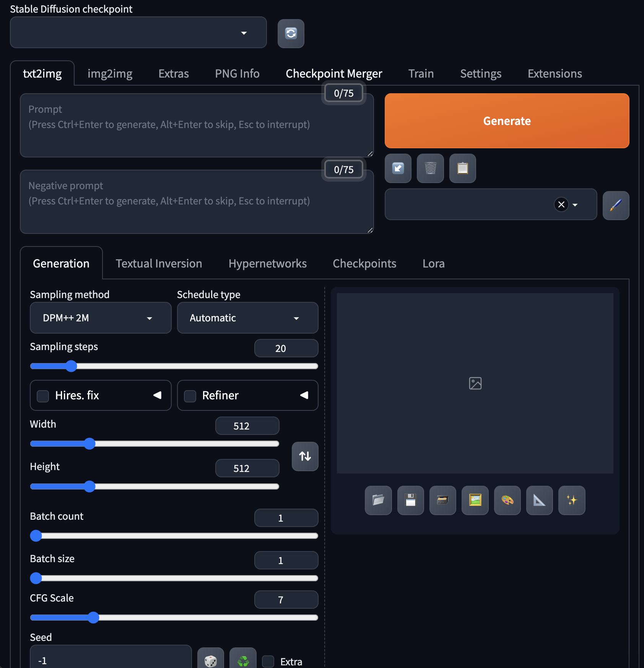Select the txt2img tab

[x=42, y=73]
